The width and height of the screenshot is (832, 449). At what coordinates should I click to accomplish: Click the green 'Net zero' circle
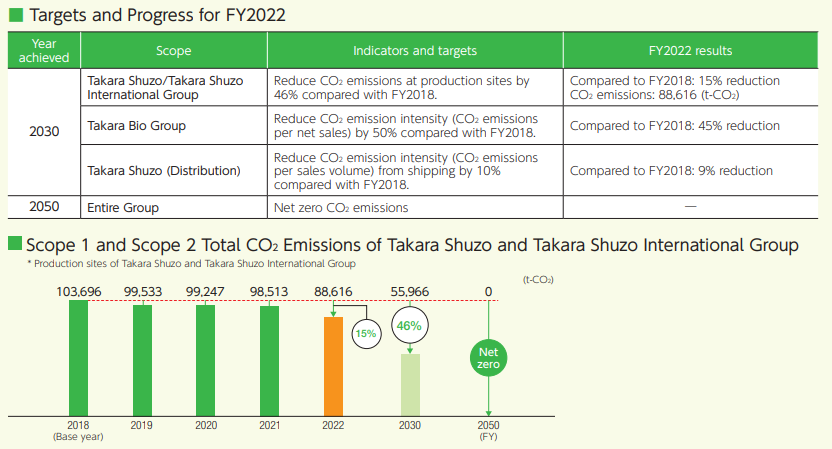coord(488,358)
